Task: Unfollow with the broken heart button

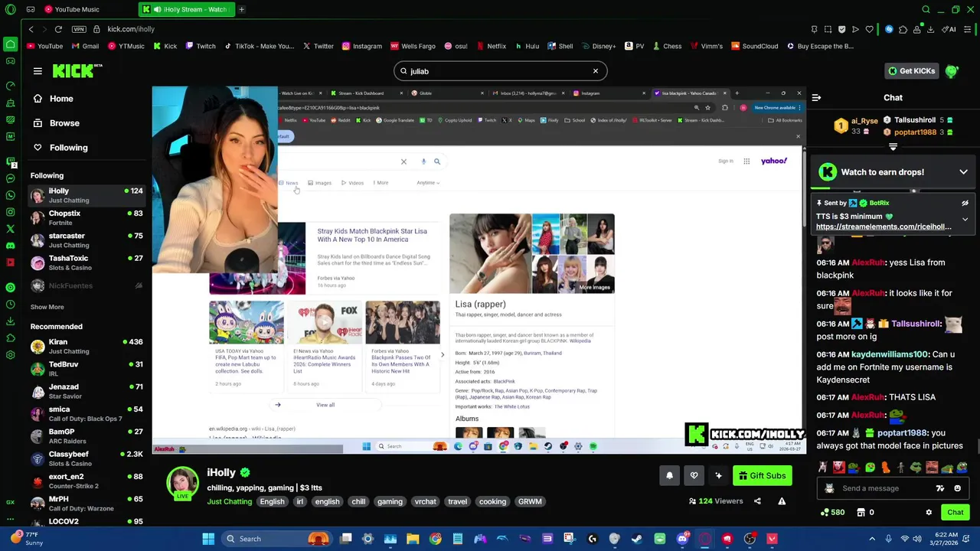Action: pos(694,476)
